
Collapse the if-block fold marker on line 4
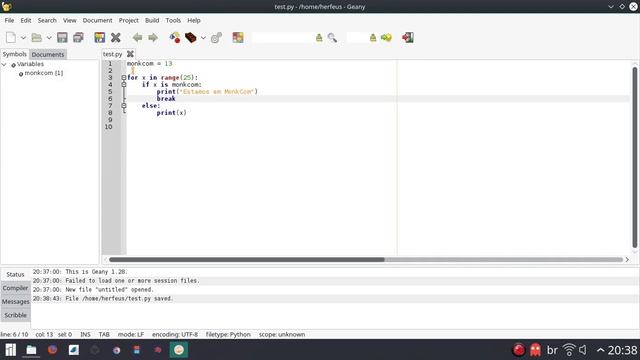pos(124,84)
